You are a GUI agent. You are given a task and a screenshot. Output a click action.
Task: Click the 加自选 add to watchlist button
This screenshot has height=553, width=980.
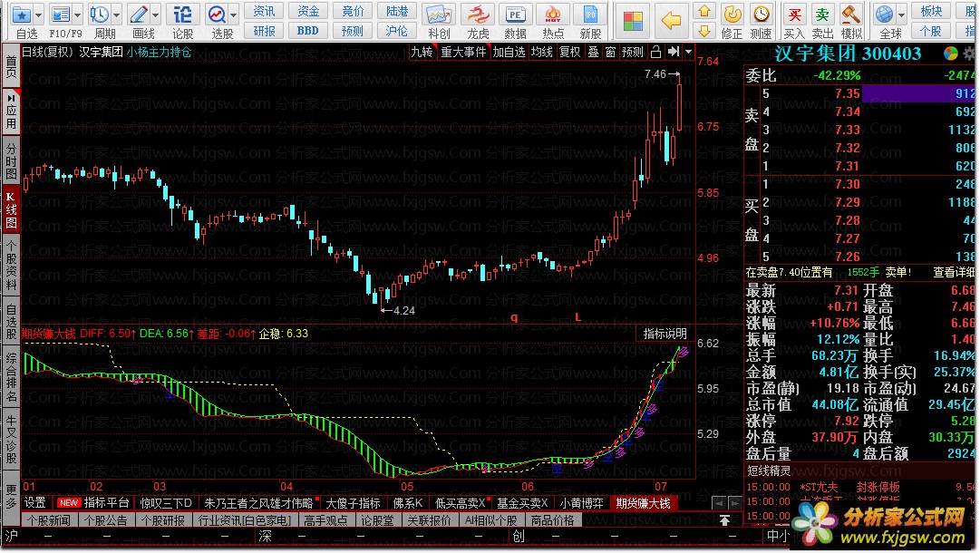pyautogui.click(x=509, y=52)
